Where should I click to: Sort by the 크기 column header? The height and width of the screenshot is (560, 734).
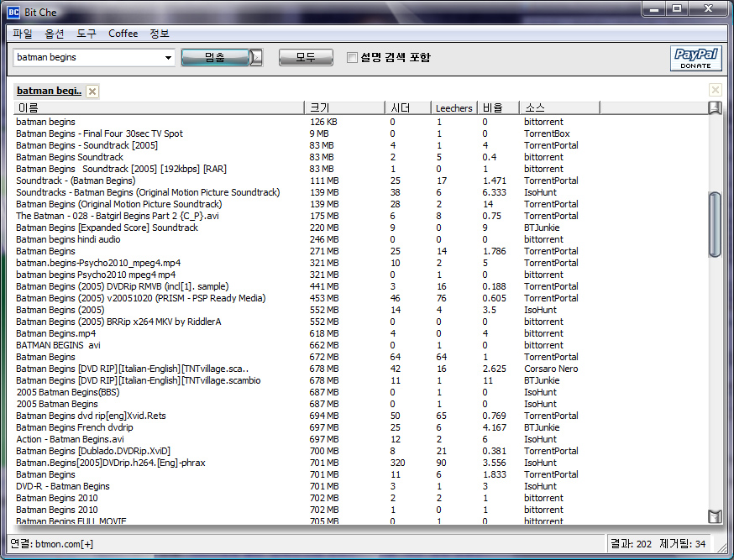coord(344,108)
